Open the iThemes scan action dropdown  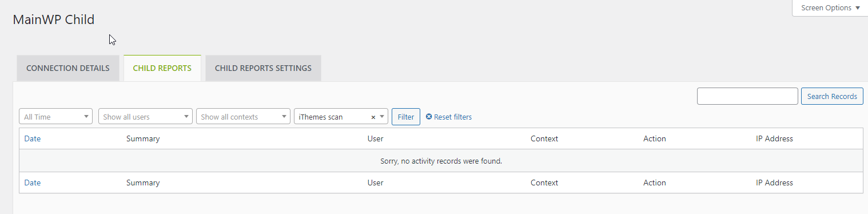tap(341, 117)
